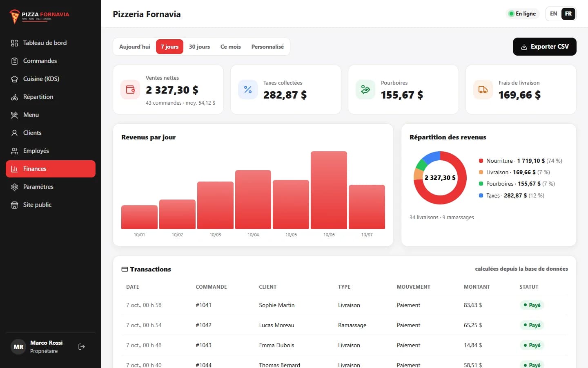Select the Finances bar chart icon
This screenshot has height=368, width=588.
pos(14,169)
